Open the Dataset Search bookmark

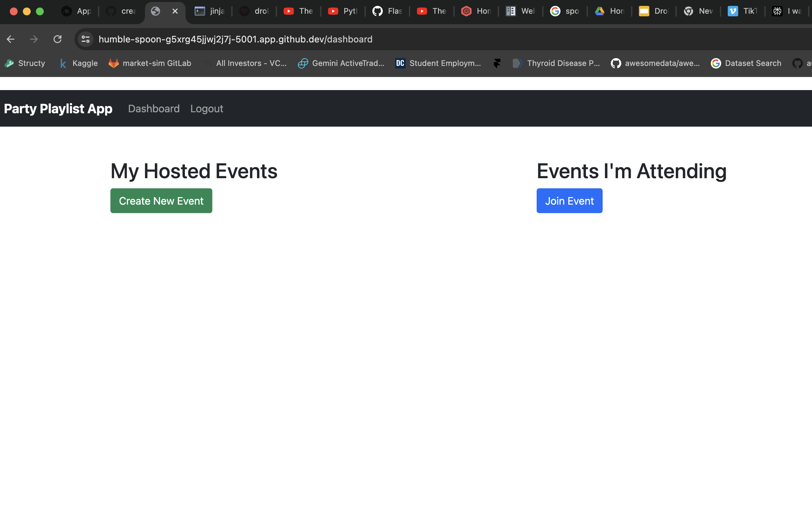coord(746,63)
